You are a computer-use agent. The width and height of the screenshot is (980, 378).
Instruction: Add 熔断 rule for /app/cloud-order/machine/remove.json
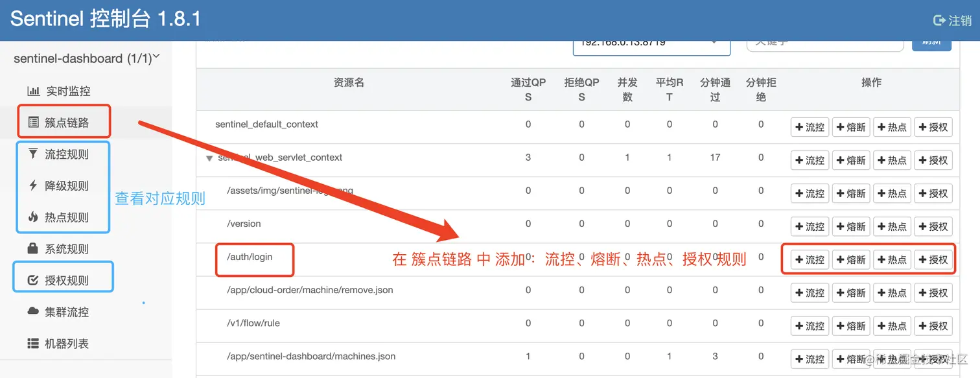pyautogui.click(x=852, y=292)
